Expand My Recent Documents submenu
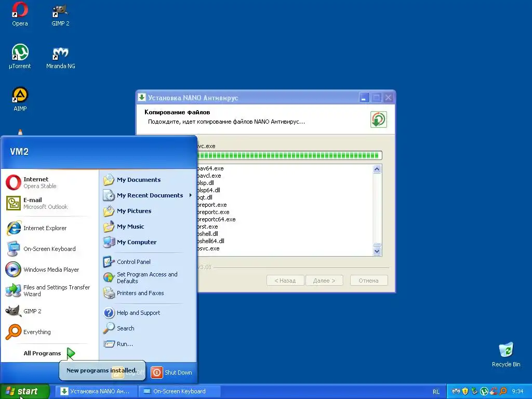This screenshot has height=399, width=532. (147, 195)
